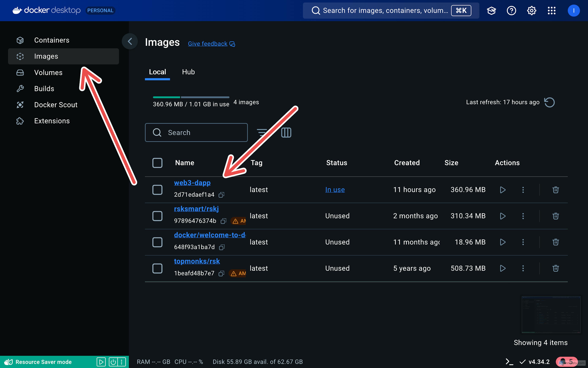Copy the topmonks/rsk image ID
588x368 pixels.
pyautogui.click(x=221, y=274)
